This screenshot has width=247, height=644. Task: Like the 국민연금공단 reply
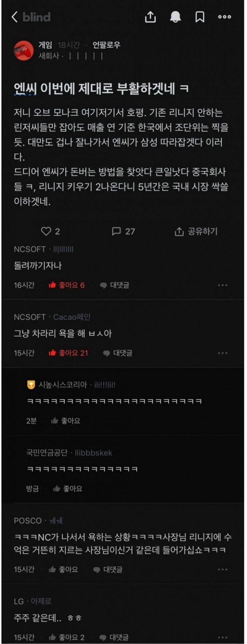68,488
